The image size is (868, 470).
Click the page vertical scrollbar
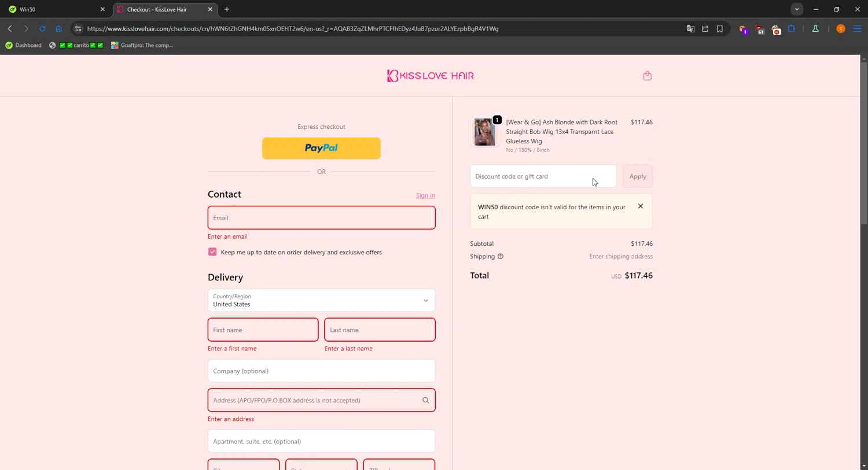(864, 143)
